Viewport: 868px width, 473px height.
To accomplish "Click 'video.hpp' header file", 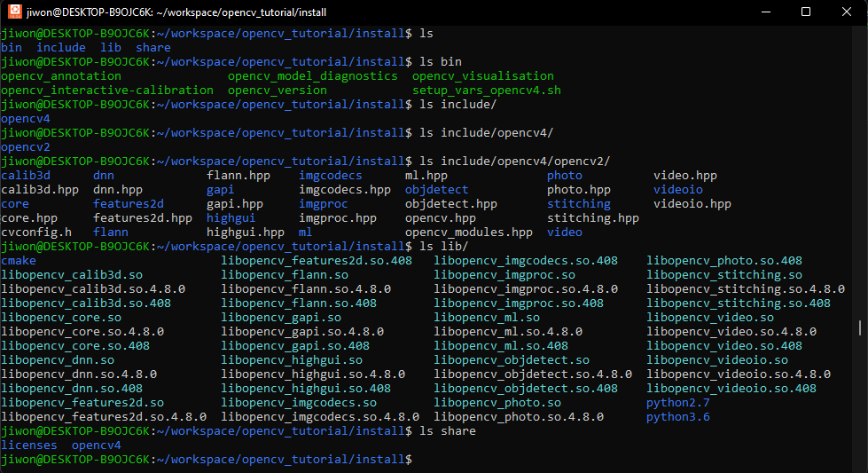I will tap(685, 176).
